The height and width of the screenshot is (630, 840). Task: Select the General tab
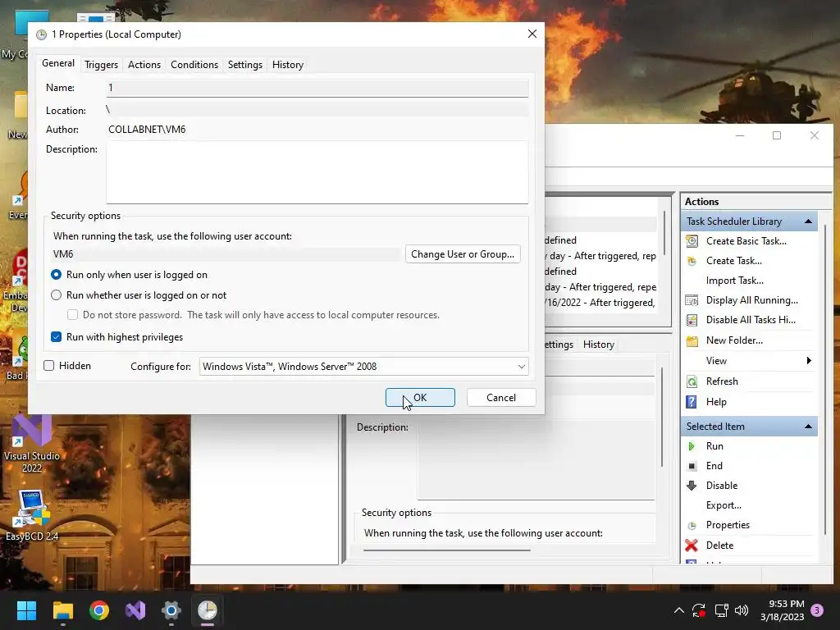(x=58, y=63)
